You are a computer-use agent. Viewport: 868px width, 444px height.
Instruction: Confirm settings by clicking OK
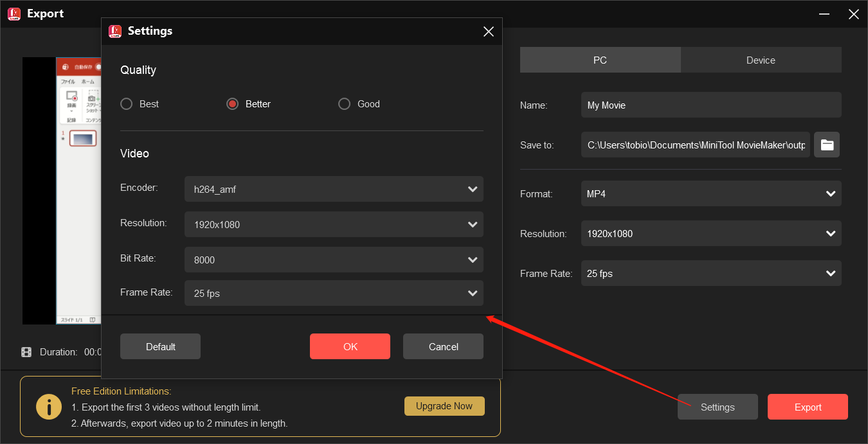(x=350, y=346)
